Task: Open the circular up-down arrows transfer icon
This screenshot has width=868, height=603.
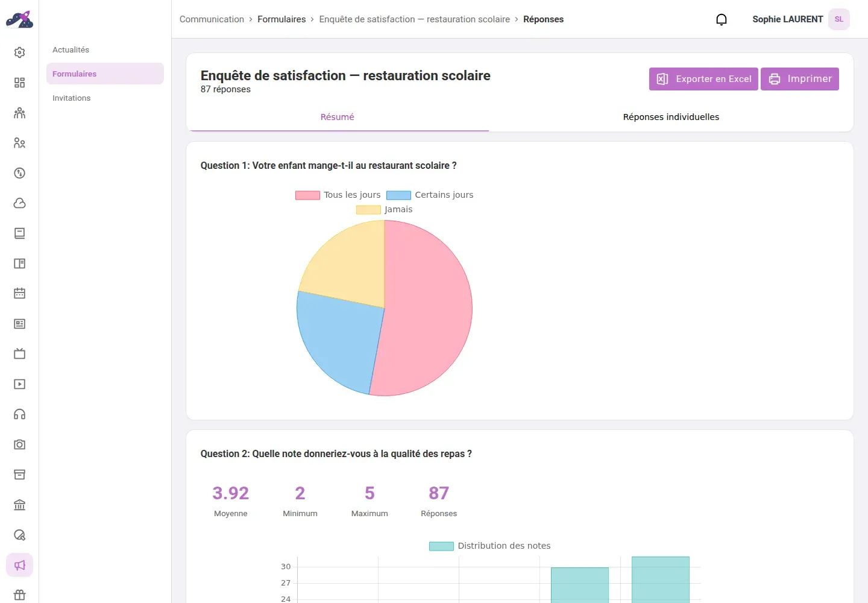Action: (x=19, y=173)
